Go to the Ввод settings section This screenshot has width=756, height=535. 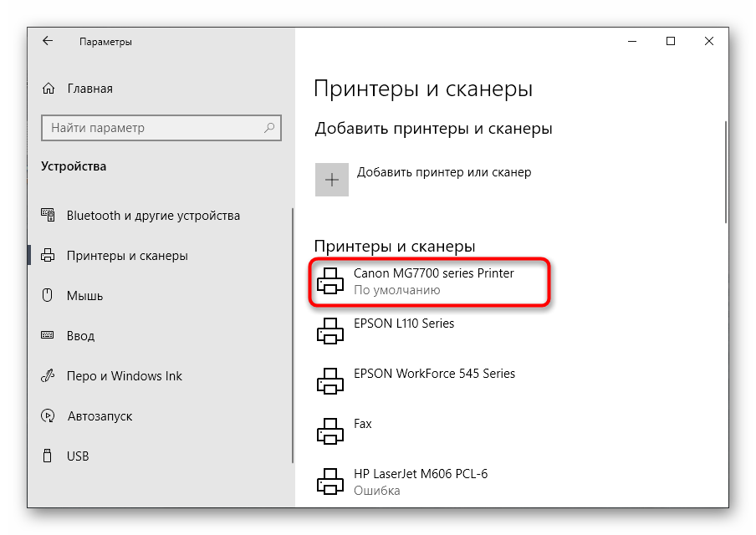[x=80, y=336]
